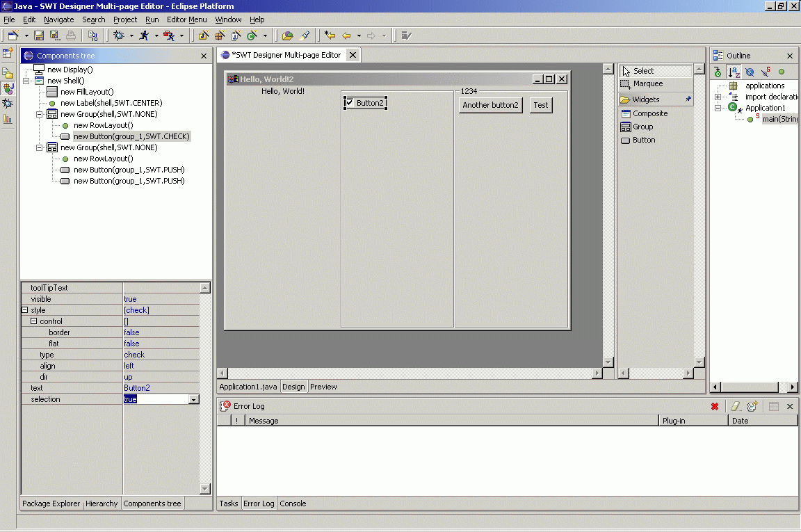Select new FillLayout() in the components tree
This screenshot has width=801, height=532.
87,92
